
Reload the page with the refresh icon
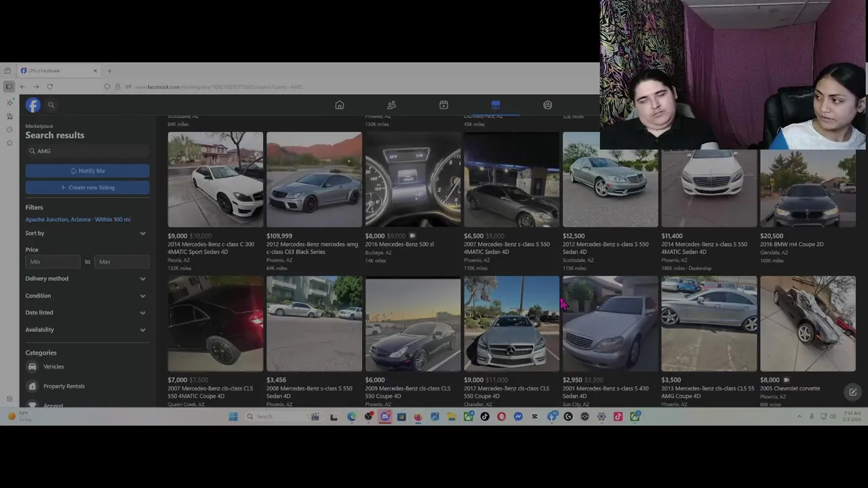point(50,87)
